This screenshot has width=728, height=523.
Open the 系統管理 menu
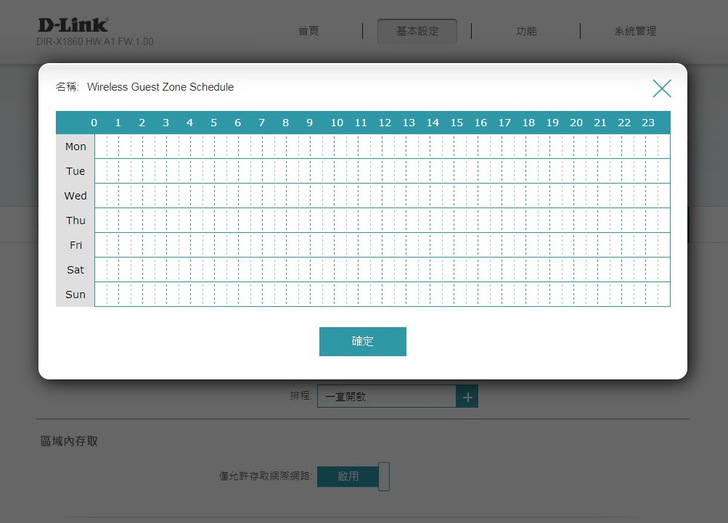pyautogui.click(x=635, y=31)
